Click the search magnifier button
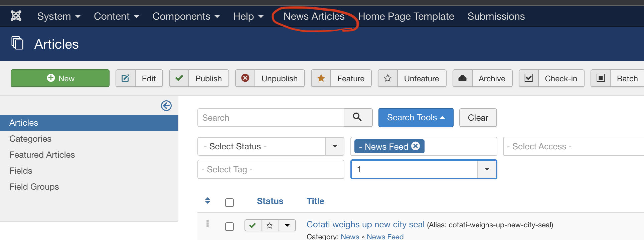The image size is (644, 240). (x=358, y=117)
